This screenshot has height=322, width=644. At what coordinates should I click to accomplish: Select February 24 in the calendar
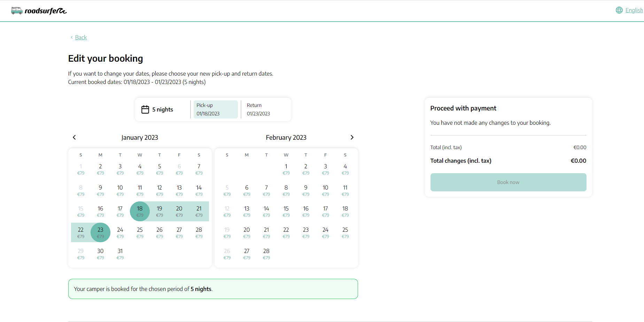point(325,232)
